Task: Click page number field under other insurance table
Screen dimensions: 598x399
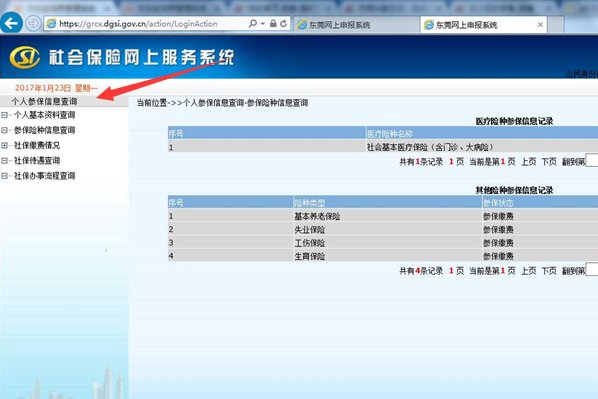Action: coord(592,270)
